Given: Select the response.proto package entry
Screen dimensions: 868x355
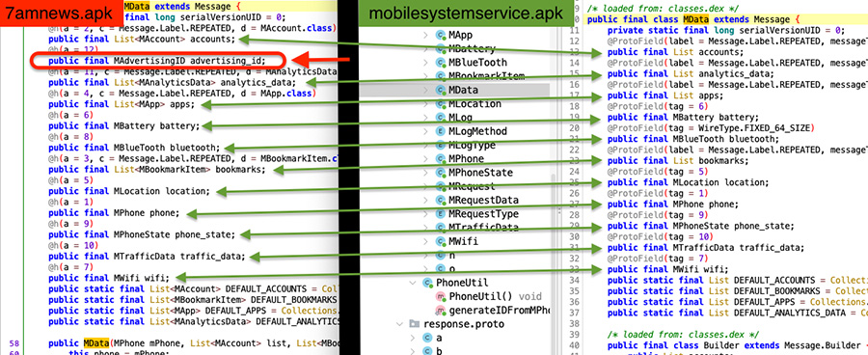Looking at the screenshot, I should pos(464,324).
